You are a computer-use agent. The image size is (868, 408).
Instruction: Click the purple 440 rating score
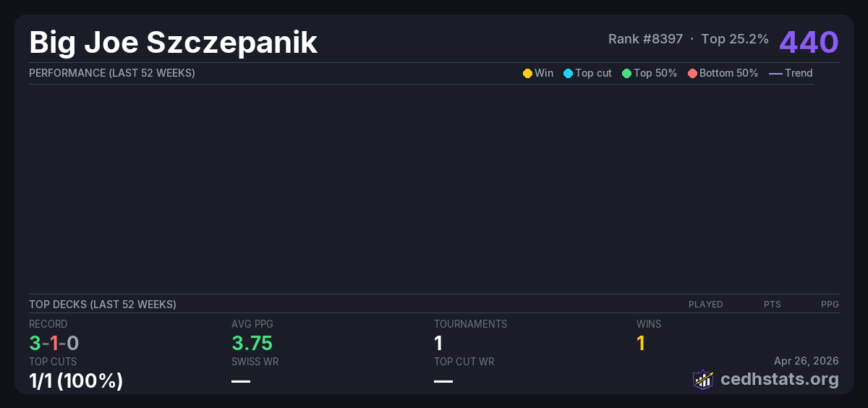[x=809, y=42]
